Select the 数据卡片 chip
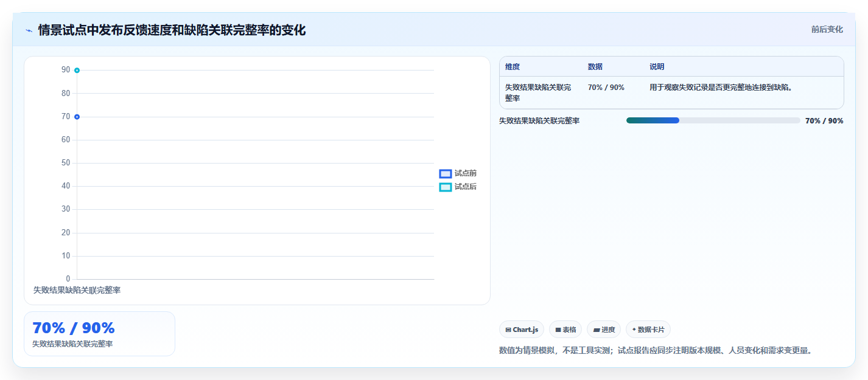Viewport: 868px width, 380px height. coord(648,330)
